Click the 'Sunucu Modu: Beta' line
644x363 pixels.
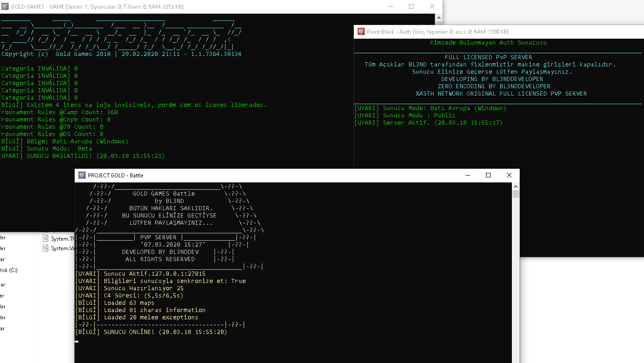46,149
